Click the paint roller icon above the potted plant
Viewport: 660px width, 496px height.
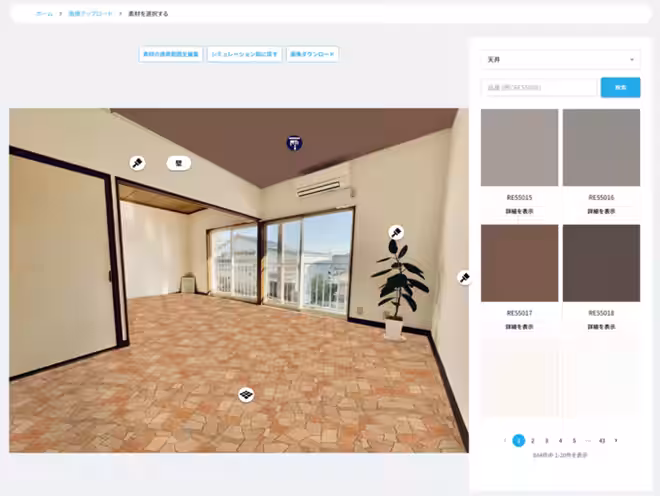(x=395, y=232)
